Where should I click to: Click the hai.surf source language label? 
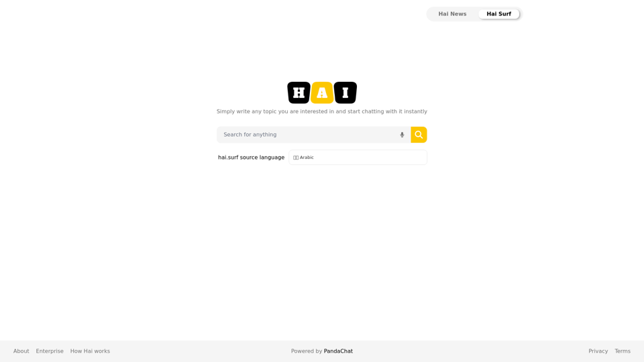pyautogui.click(x=251, y=158)
